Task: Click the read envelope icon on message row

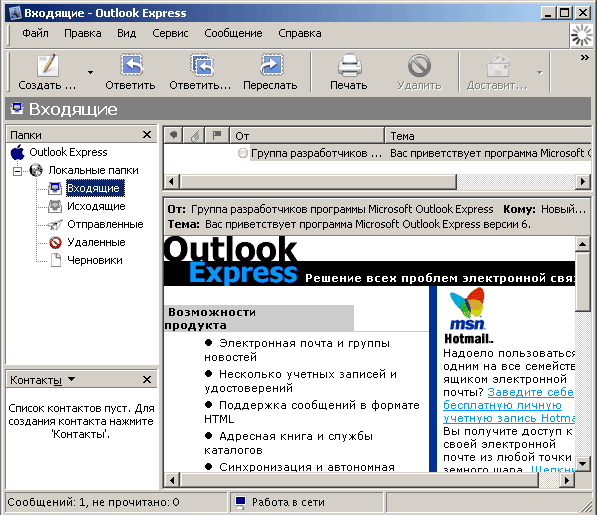Action: coord(243,153)
